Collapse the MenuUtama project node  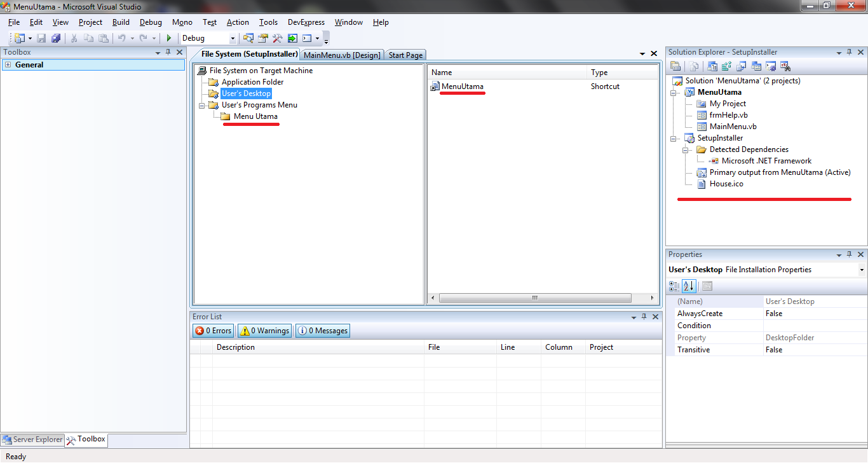[674, 92]
